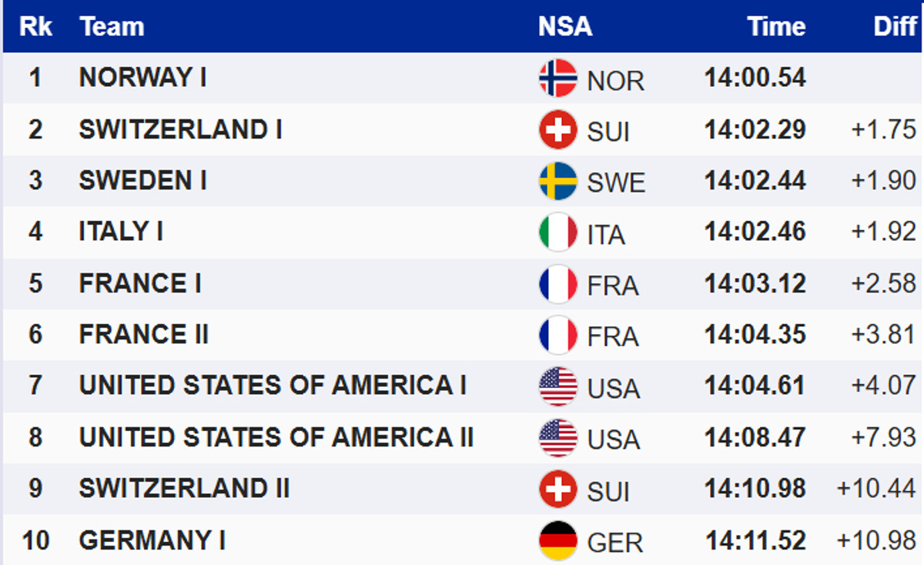Click the Switzerland I flag icon
924x565 pixels.
coord(557,129)
